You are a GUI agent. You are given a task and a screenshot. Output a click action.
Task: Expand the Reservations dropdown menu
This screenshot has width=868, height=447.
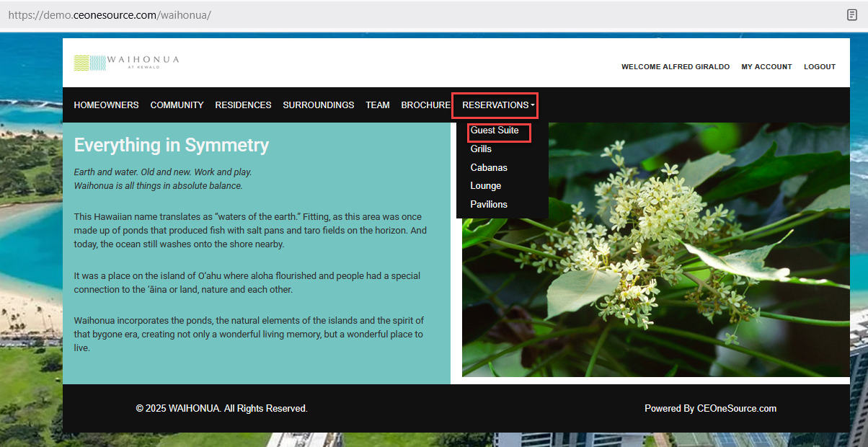click(x=498, y=105)
